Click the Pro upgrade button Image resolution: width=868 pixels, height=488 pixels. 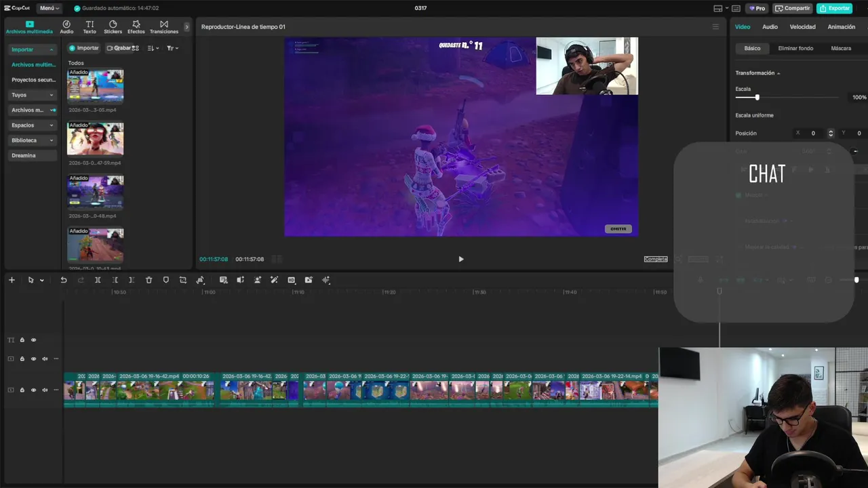coord(757,8)
